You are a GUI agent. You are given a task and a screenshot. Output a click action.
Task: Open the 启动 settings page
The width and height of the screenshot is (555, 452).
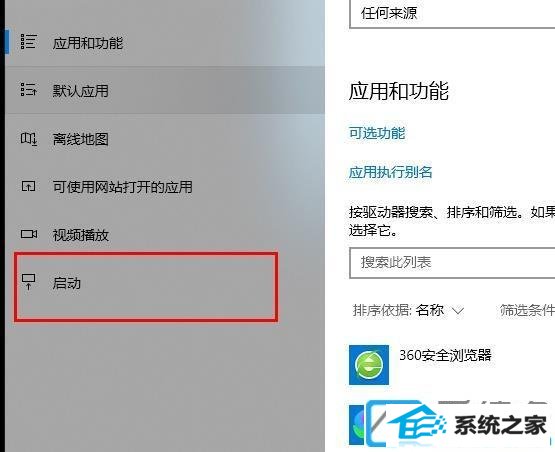coord(146,286)
